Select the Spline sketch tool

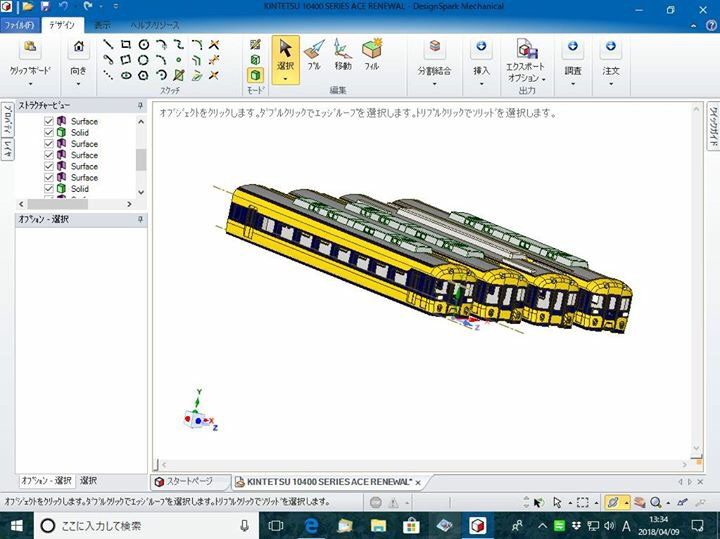179,45
